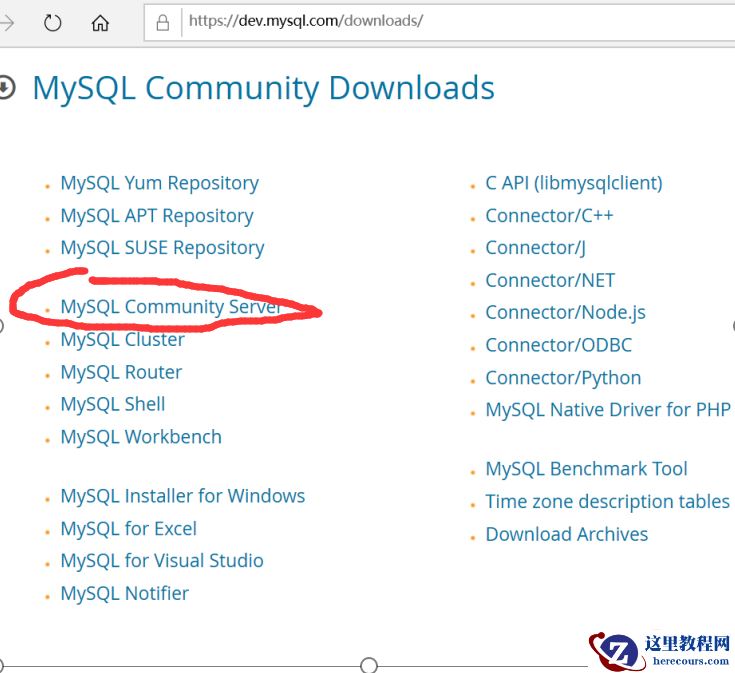Click the browser refresh icon
The width and height of the screenshot is (735, 673).
(52, 22)
